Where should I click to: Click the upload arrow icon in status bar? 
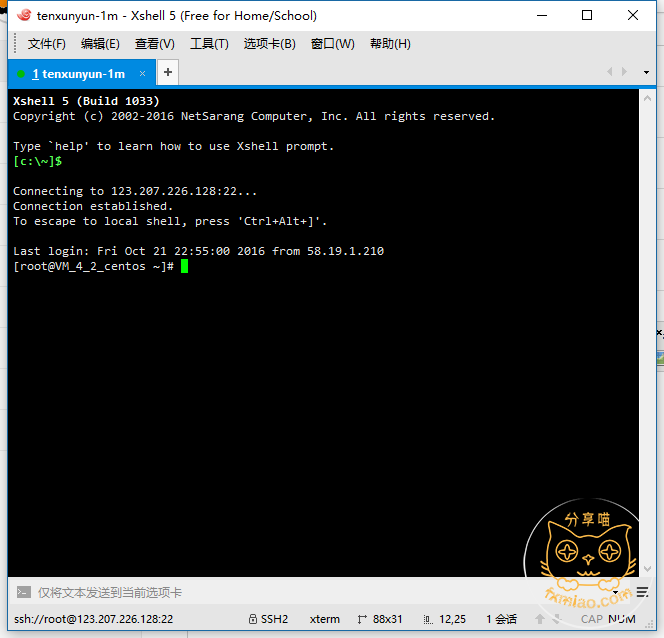540,619
